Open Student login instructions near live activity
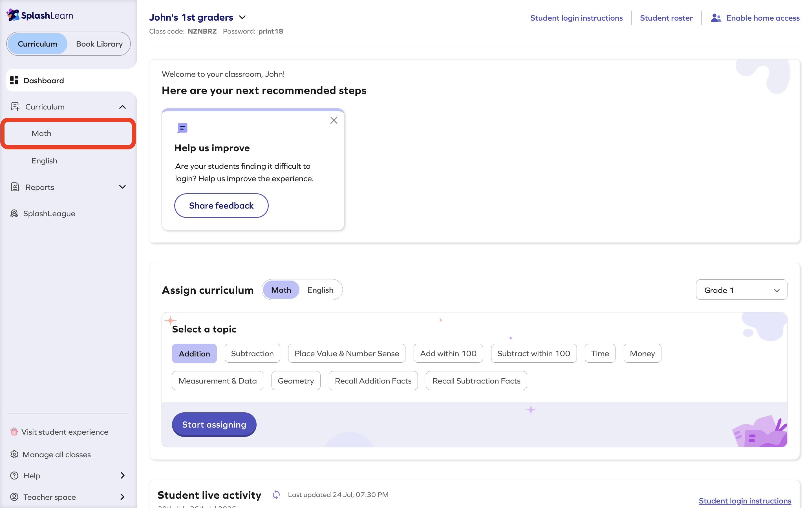 tap(745, 501)
